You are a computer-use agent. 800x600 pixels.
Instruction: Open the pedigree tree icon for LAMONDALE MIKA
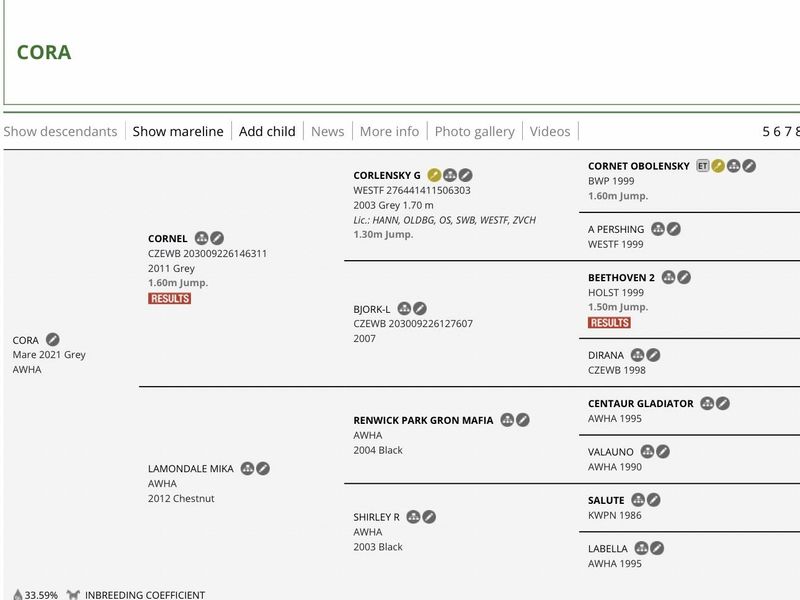coord(248,468)
